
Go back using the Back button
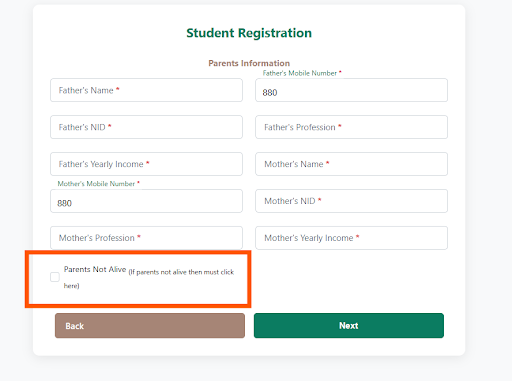150,326
